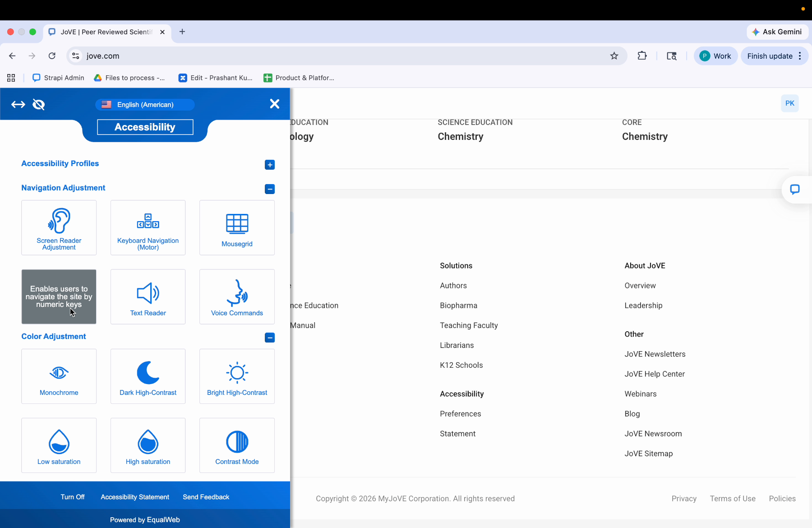Open the Chrome apps grid icon
Viewport: 812px width, 528px height.
pyautogui.click(x=11, y=78)
